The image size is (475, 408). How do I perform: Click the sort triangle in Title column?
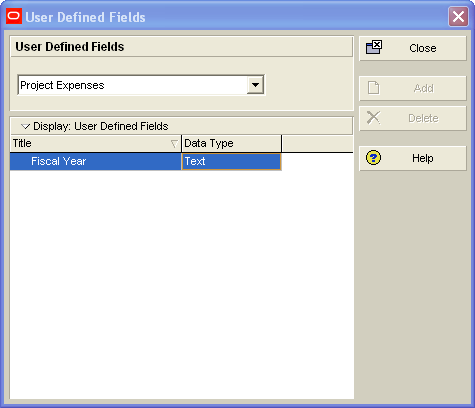(174, 144)
